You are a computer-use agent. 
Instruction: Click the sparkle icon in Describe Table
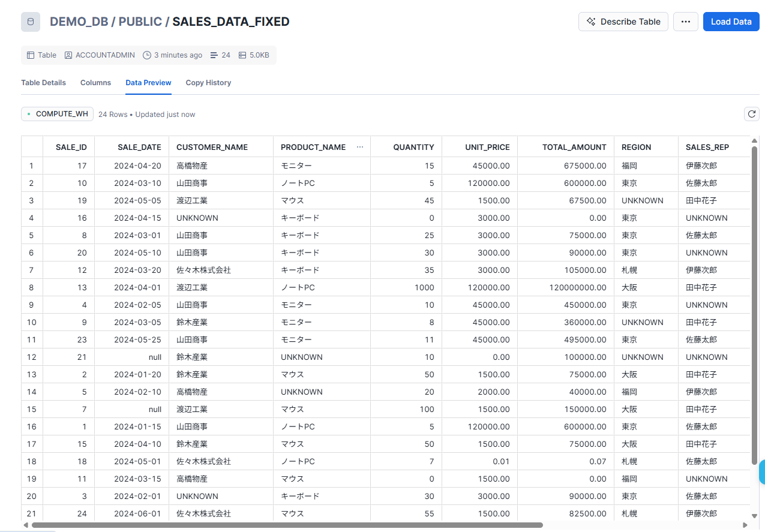coord(591,22)
